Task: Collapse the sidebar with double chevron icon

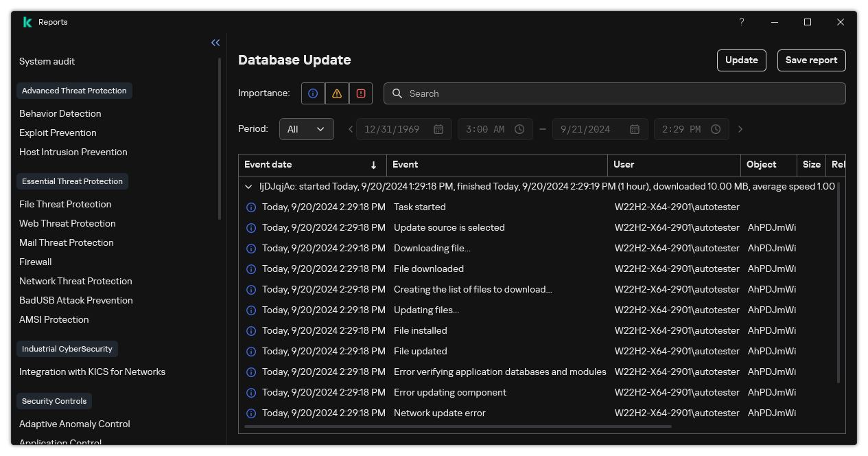Action: pos(215,43)
